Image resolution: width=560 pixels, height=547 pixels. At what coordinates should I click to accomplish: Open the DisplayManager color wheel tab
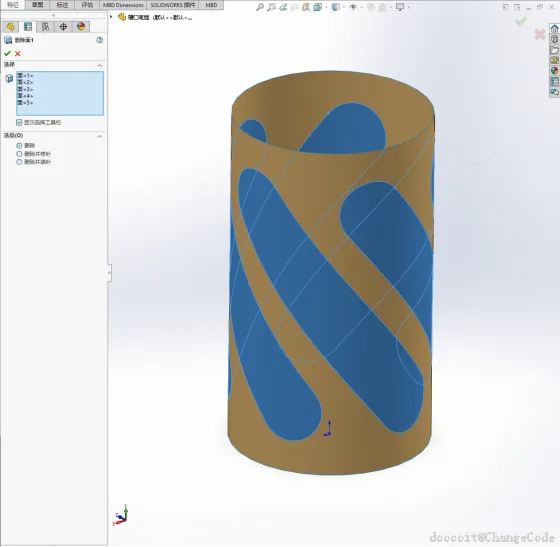(x=81, y=27)
